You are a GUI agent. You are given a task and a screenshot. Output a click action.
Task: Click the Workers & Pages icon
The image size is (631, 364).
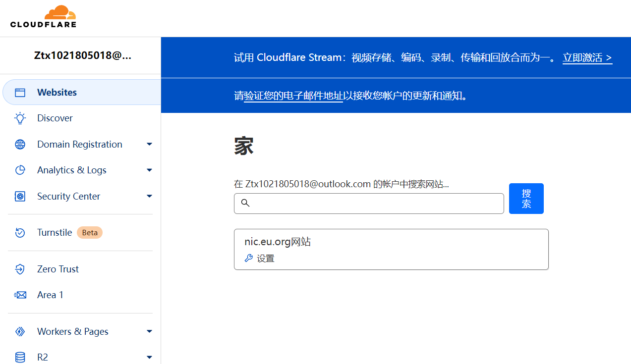[x=20, y=332]
